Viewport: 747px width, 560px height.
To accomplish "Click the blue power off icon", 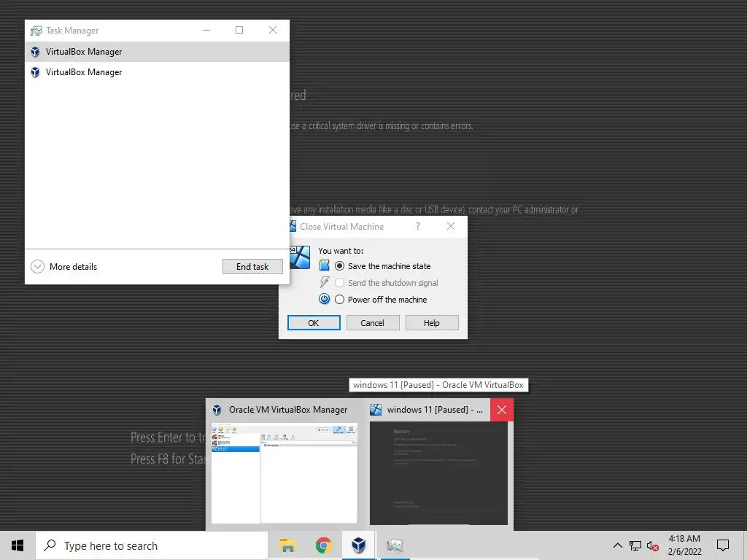I will (x=325, y=299).
